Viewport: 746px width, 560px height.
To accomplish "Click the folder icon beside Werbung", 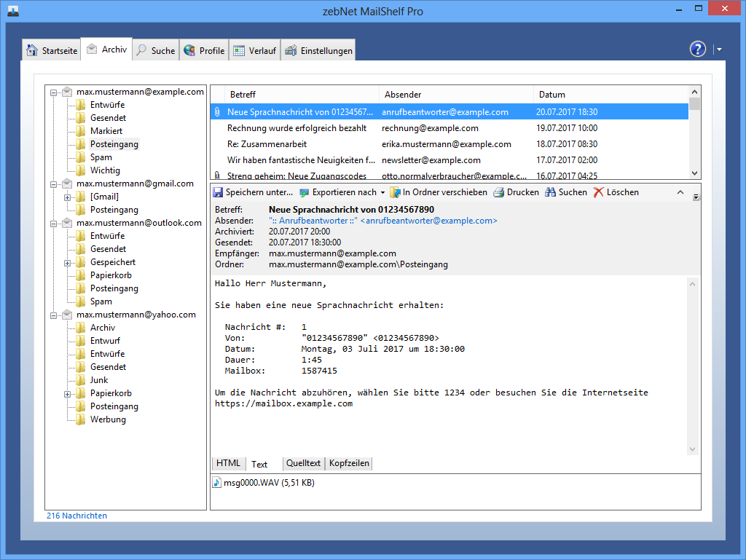I will tap(81, 419).
